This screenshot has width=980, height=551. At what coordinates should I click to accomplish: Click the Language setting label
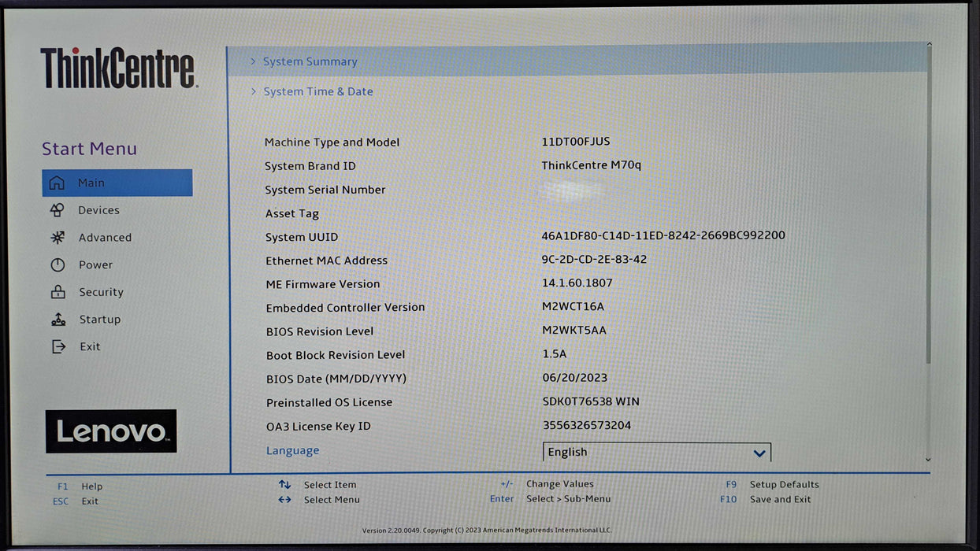coord(292,450)
